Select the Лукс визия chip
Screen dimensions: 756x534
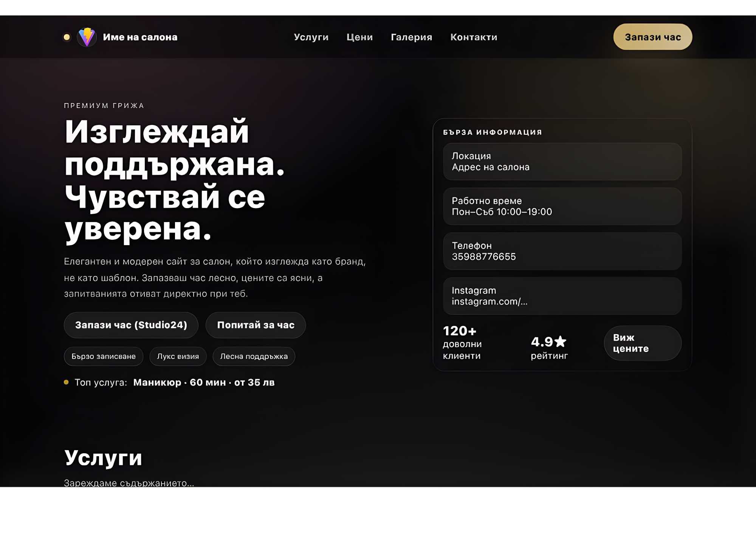click(178, 356)
